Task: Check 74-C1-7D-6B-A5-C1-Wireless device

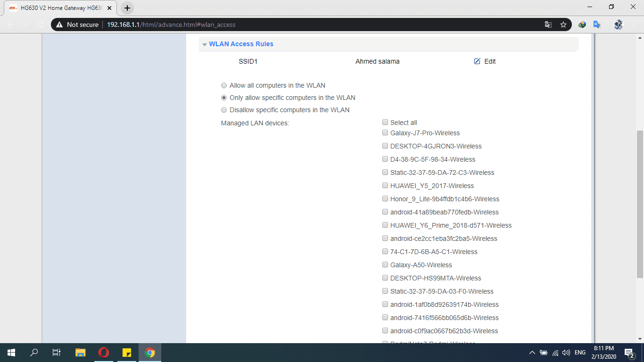Action: tap(385, 251)
